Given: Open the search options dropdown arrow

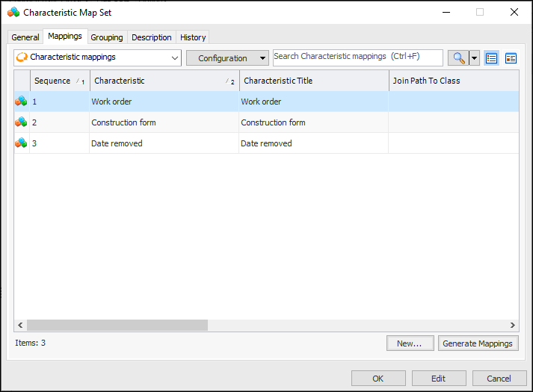Looking at the screenshot, I should pos(475,58).
